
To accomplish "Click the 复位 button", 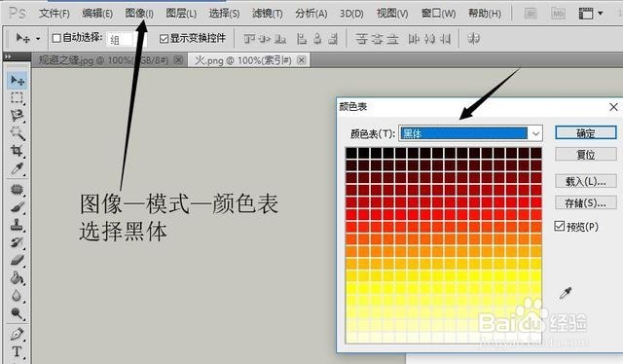I will pyautogui.click(x=586, y=154).
